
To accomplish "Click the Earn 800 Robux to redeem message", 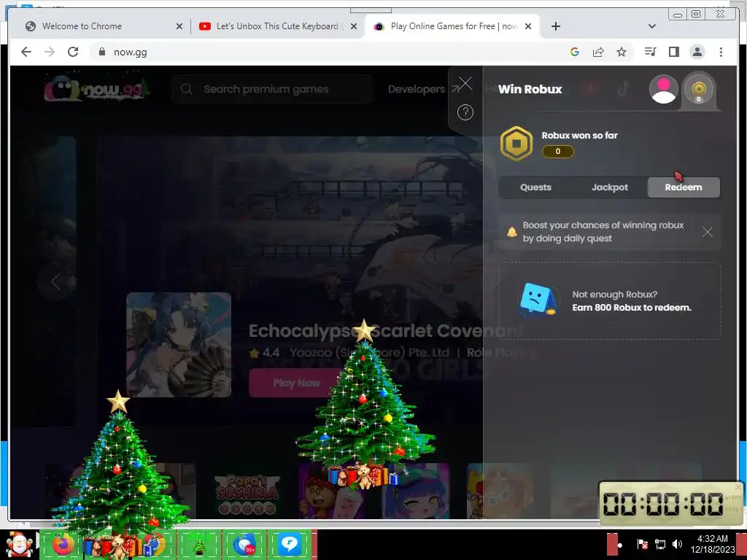I will click(x=632, y=308).
